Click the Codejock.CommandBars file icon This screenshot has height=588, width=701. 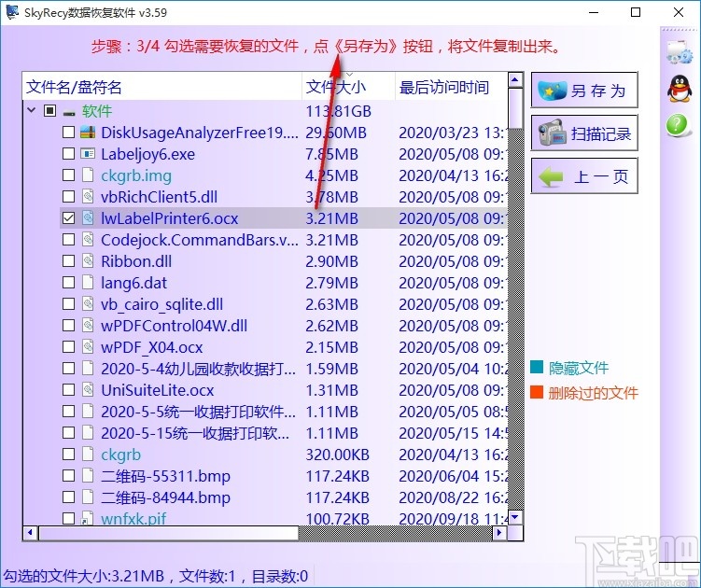coord(88,240)
